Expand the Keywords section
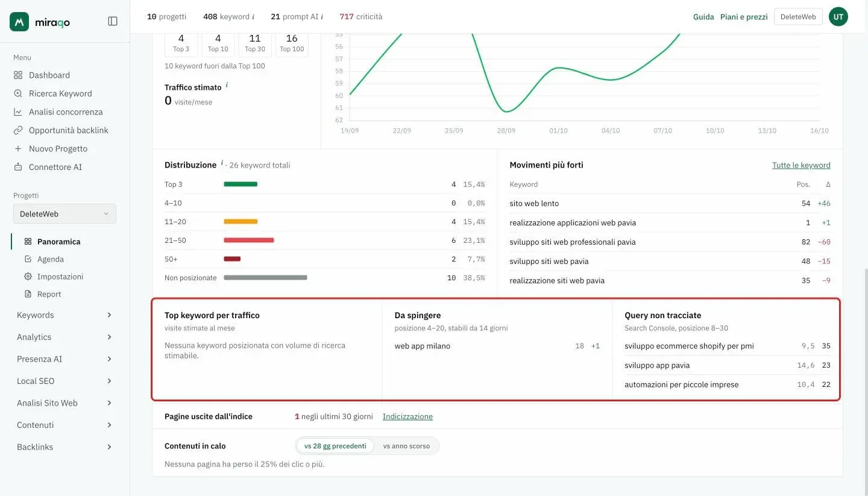The height and width of the screenshot is (496, 868). pyautogui.click(x=65, y=315)
